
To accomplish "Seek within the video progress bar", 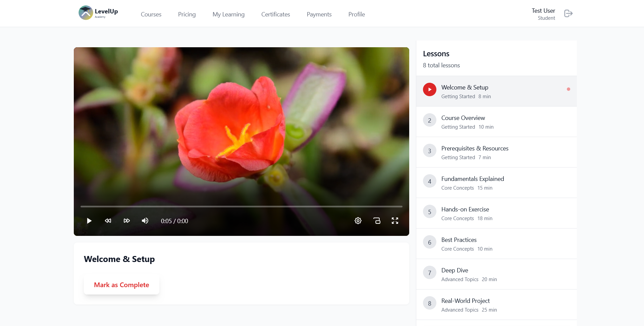I will (x=241, y=206).
